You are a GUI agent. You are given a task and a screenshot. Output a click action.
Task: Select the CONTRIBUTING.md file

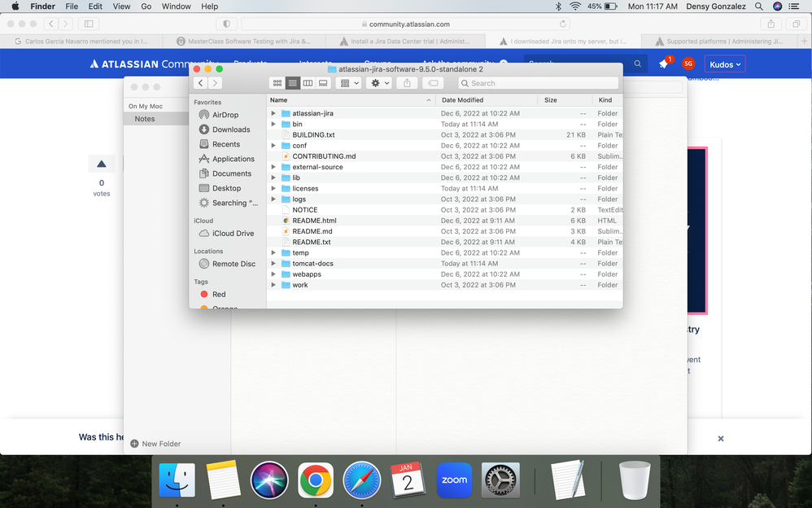point(445,156)
